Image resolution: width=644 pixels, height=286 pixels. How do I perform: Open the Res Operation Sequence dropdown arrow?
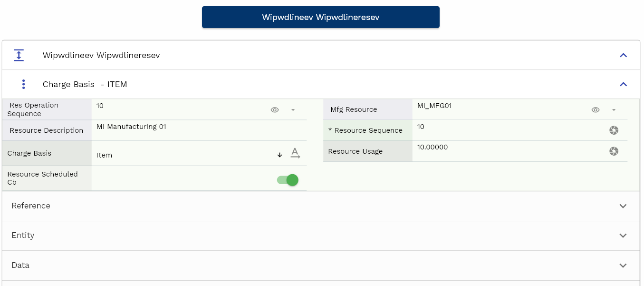pos(293,110)
